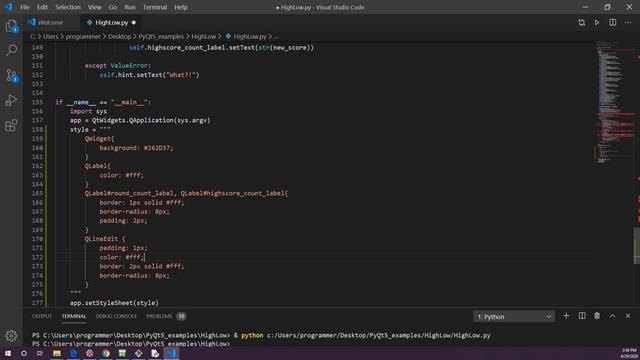This screenshot has width=640, height=360.
Task: Switch to the TERMINAL panel tab
Action: pyautogui.click(x=73, y=316)
